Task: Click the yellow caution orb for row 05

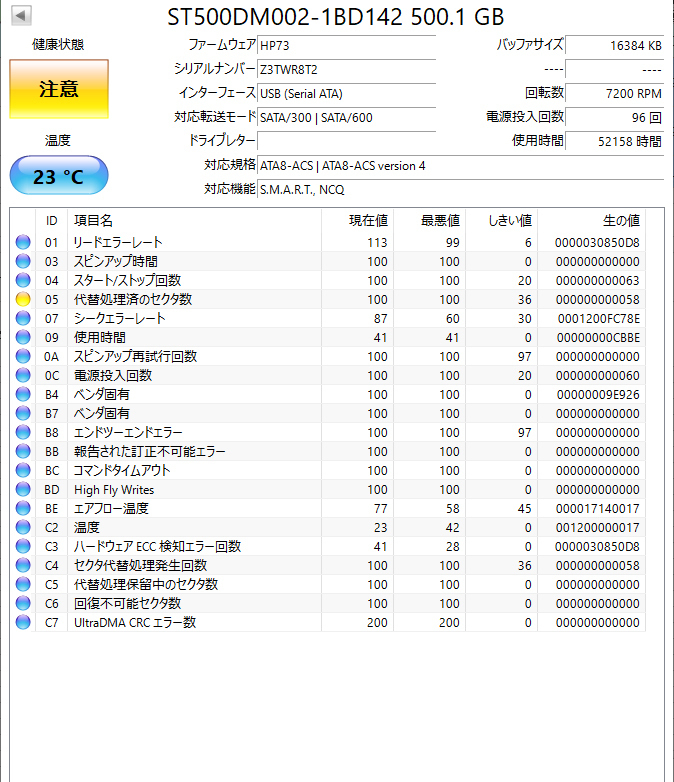Action: pyautogui.click(x=23, y=299)
